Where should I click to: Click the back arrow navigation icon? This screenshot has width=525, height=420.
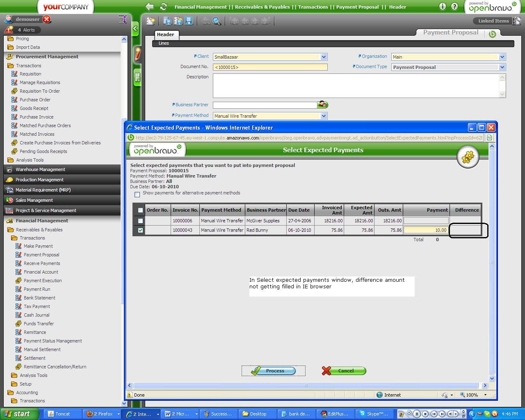pos(150,7)
